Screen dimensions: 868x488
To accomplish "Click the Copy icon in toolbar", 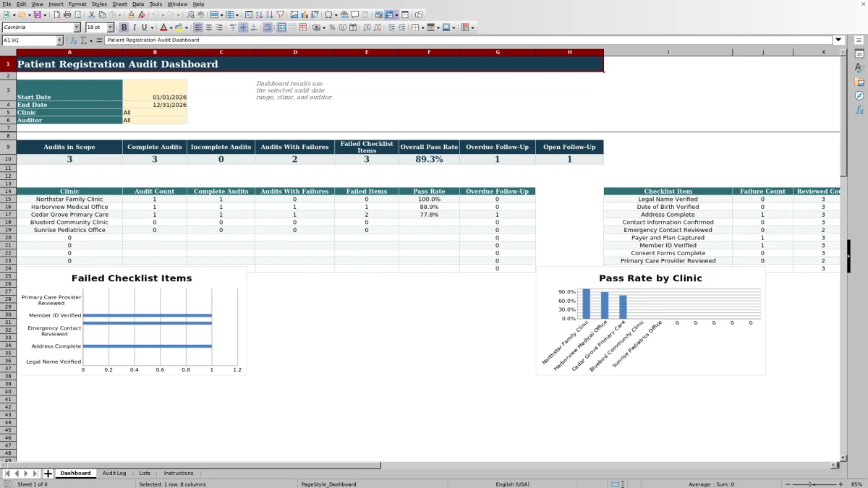I will [102, 14].
